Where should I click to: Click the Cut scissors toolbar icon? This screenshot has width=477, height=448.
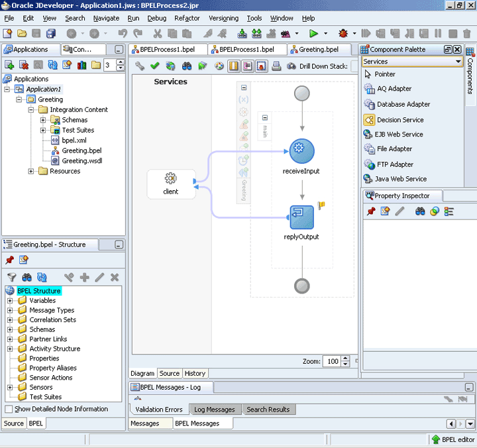tap(158, 33)
